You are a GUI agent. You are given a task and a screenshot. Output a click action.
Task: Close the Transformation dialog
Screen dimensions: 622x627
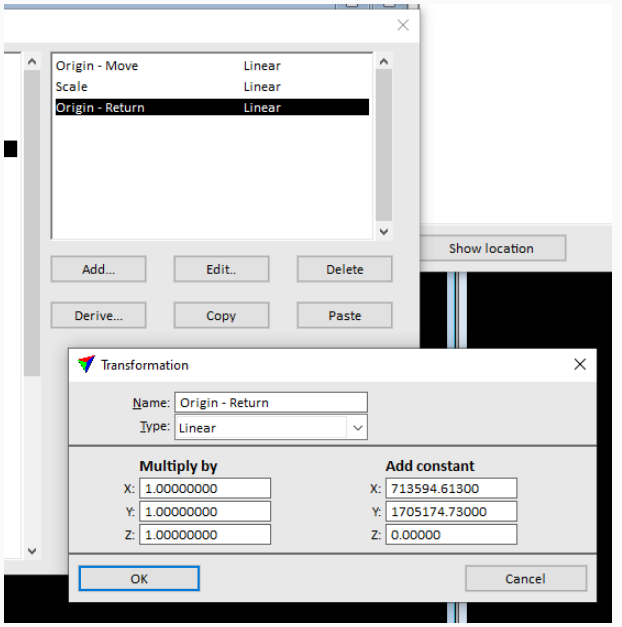click(579, 365)
